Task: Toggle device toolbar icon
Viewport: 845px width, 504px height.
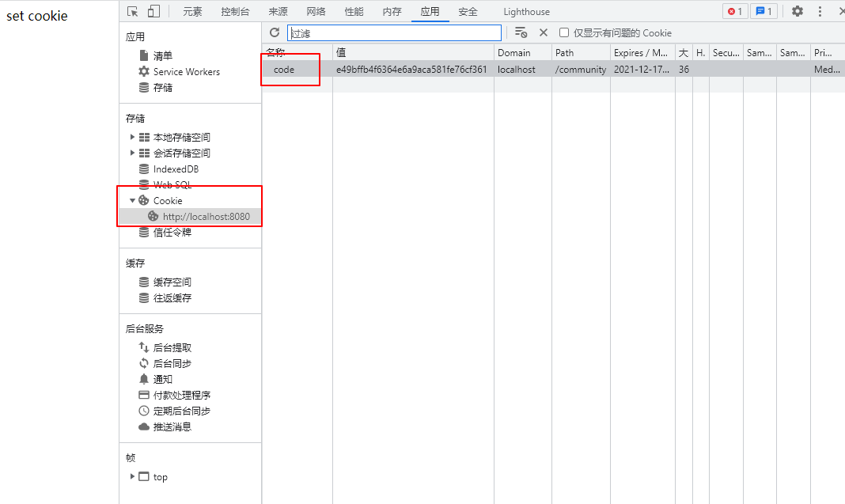Action: [153, 11]
